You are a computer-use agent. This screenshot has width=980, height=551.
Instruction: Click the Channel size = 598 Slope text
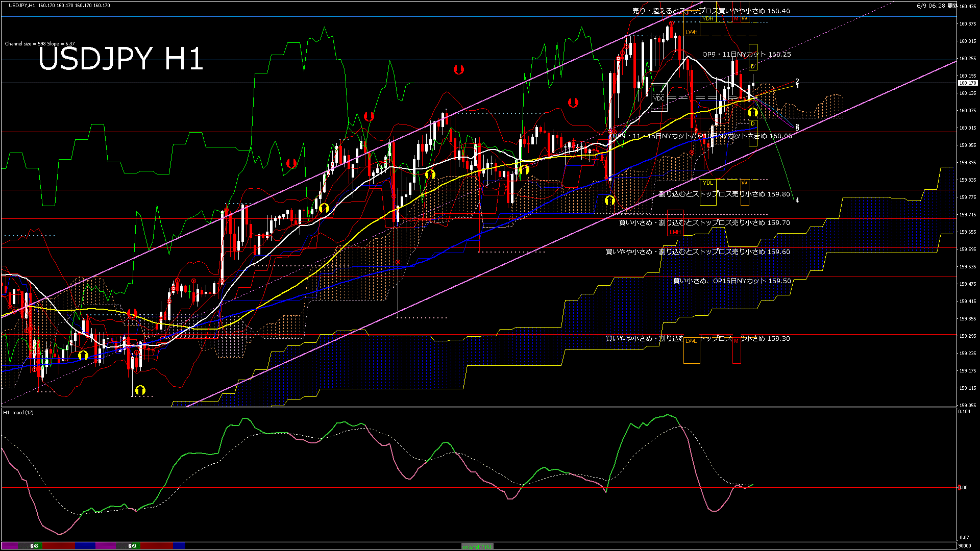[40, 44]
